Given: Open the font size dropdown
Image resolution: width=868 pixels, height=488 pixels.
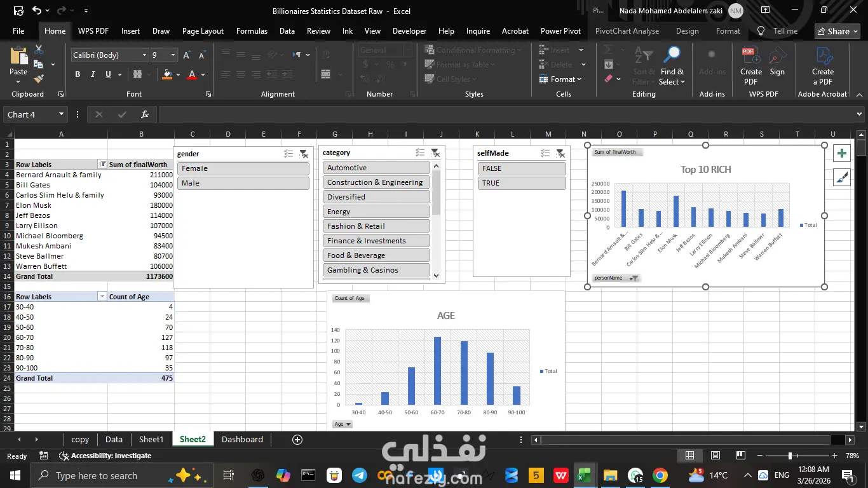Looking at the screenshot, I should (173, 55).
